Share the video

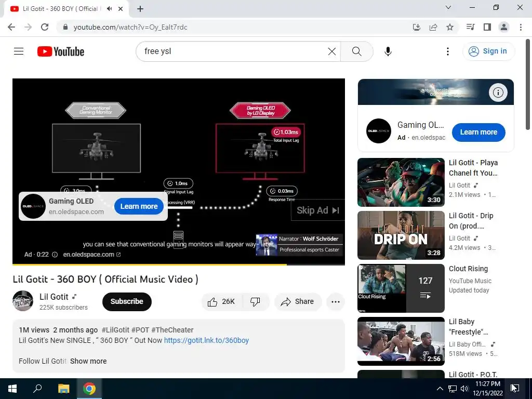coord(298,302)
